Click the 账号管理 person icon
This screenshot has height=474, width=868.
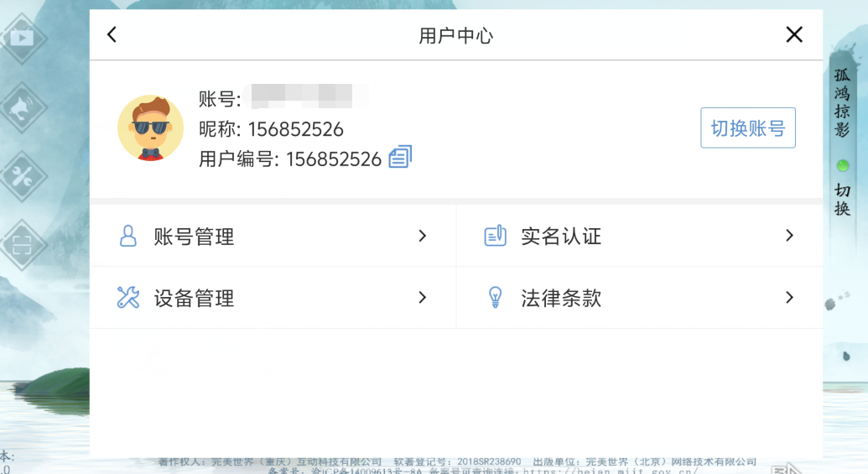[127, 236]
